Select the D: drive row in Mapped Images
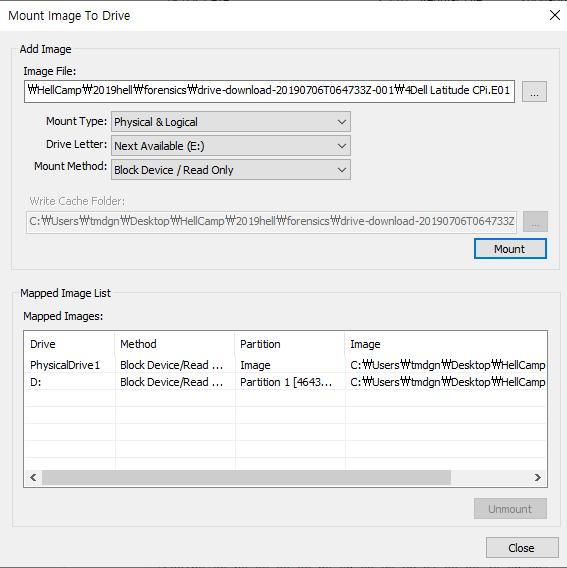The width and height of the screenshot is (567, 568). (285, 382)
